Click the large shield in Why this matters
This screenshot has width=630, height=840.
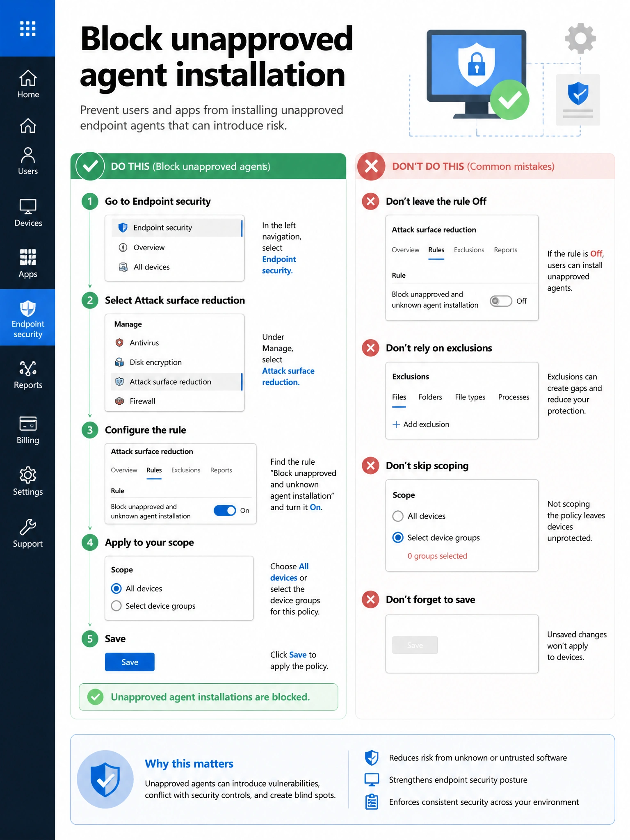click(x=105, y=779)
